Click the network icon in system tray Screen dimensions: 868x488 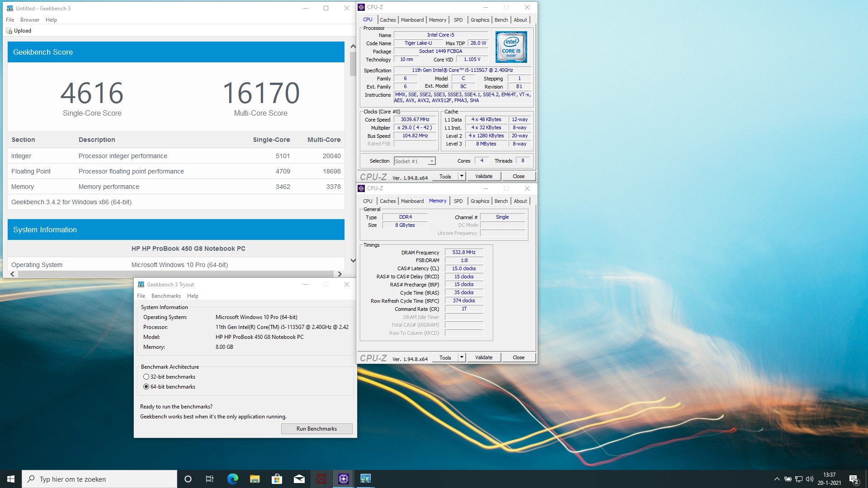pos(799,479)
